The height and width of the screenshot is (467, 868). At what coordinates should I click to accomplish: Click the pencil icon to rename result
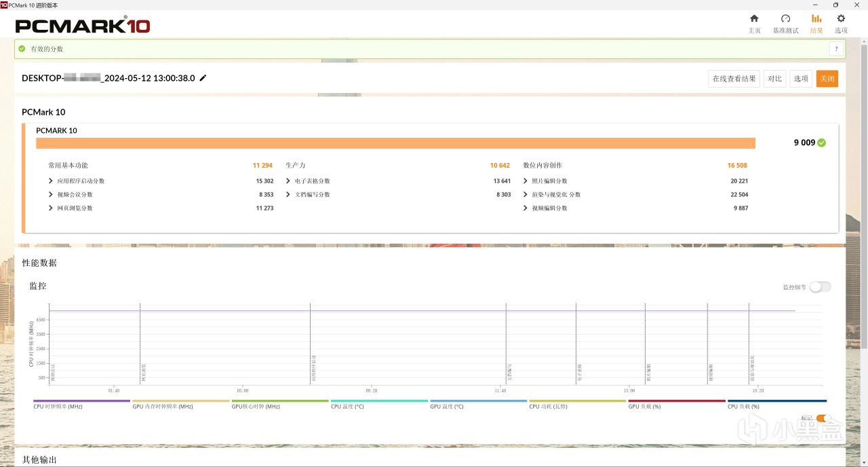point(203,78)
